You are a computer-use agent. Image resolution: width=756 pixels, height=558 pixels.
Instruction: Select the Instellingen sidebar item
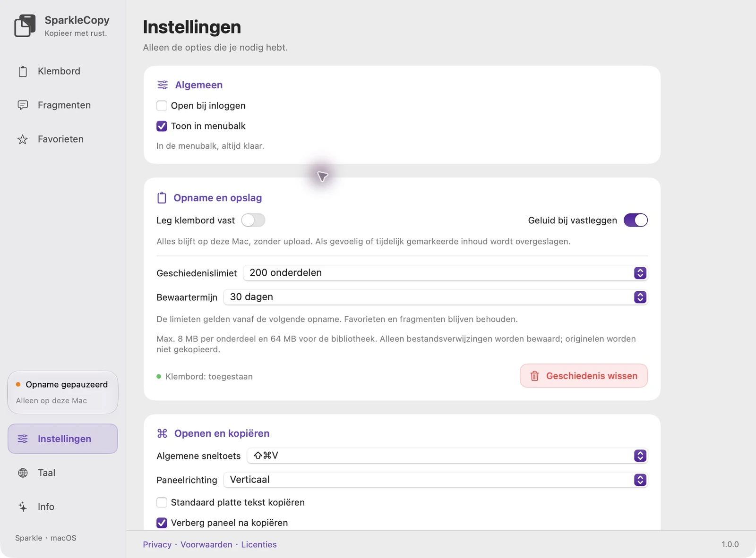[62, 439]
